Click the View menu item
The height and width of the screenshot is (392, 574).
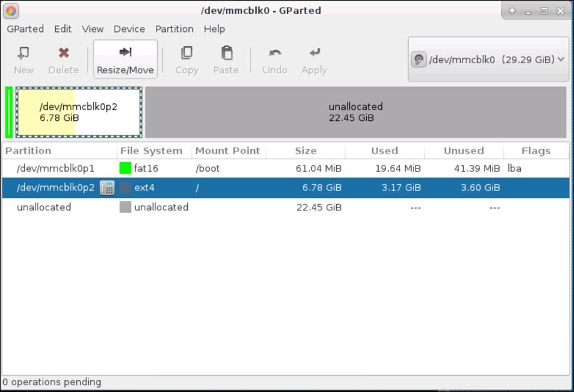(x=92, y=29)
